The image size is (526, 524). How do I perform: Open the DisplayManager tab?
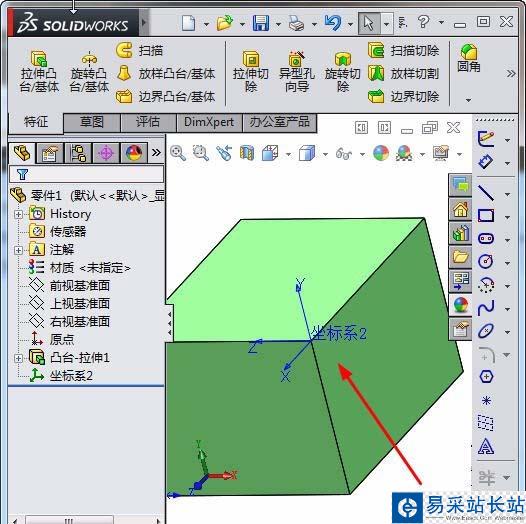point(134,153)
